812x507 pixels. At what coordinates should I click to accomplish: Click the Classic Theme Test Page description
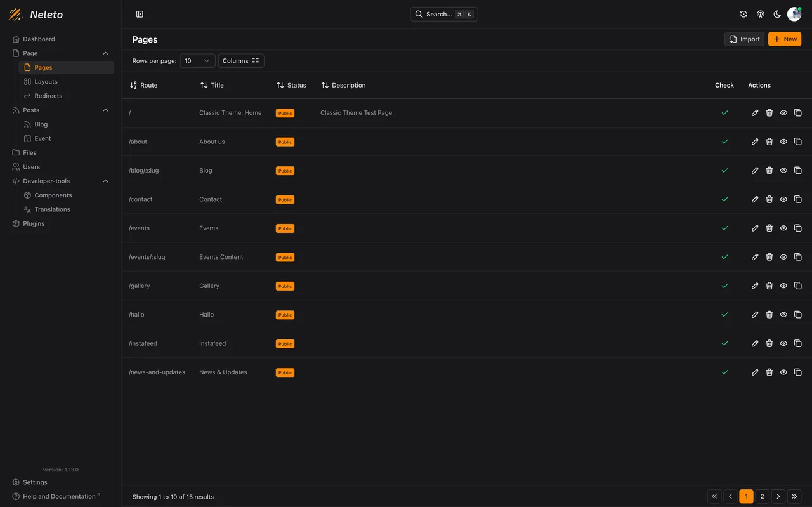[356, 113]
